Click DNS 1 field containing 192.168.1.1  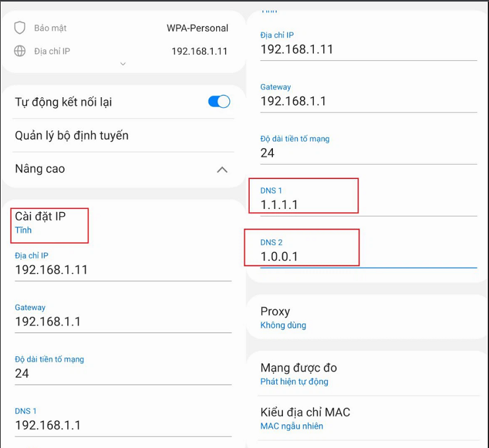point(122,425)
